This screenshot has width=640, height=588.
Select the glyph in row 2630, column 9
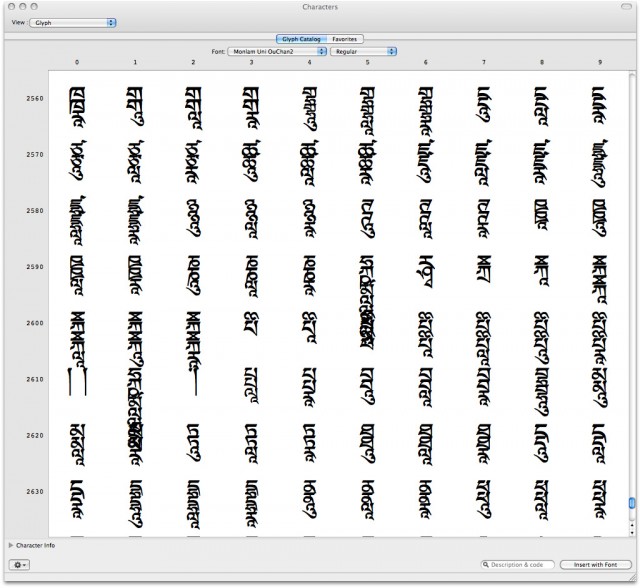600,493
